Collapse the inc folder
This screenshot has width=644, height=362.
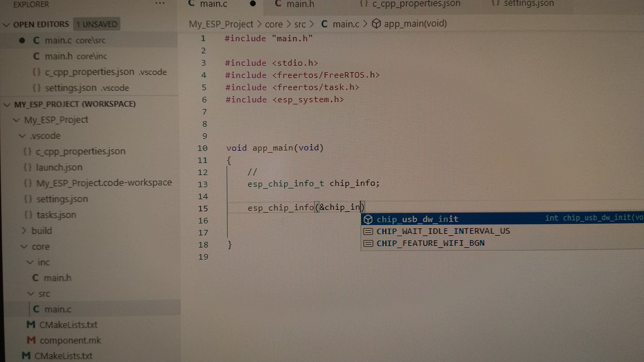coord(30,262)
